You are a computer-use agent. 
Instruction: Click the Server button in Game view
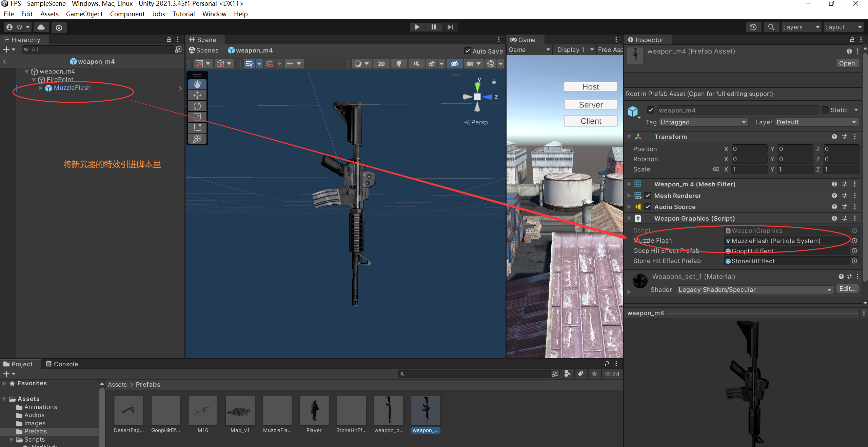591,105
